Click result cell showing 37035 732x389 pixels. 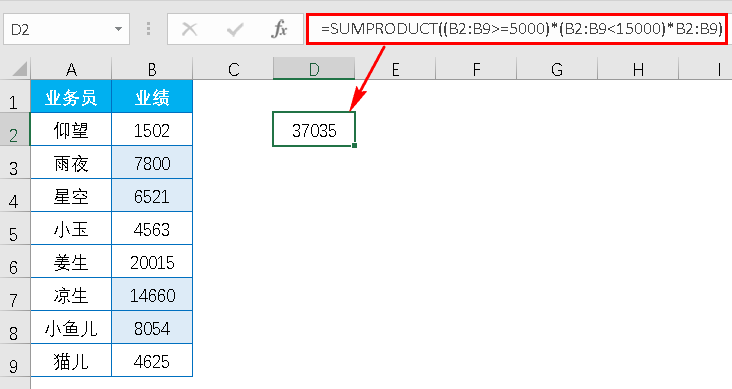point(314,130)
